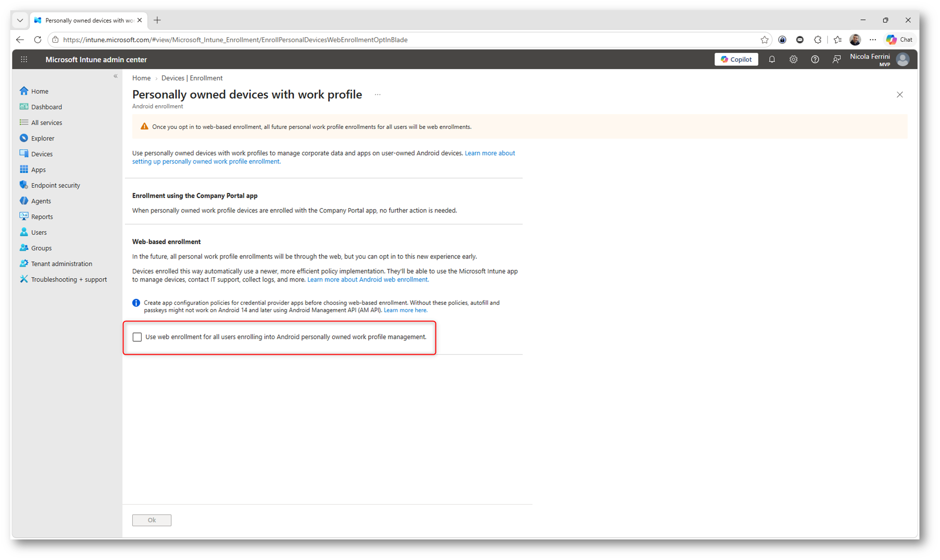940x560 pixels.
Task: Click the Microsoft Intune admin center title
Action: pyautogui.click(x=96, y=59)
